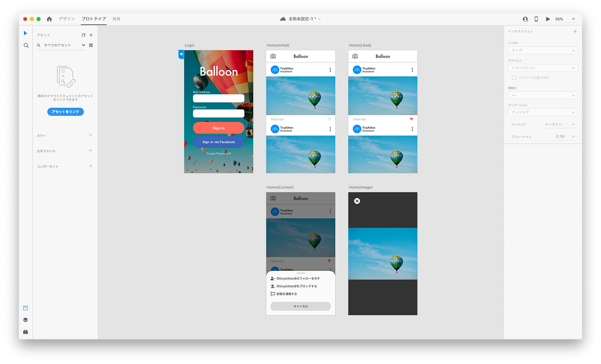601x364 pixels.
Task: Click the すべてのアセット search field
Action: click(x=60, y=45)
